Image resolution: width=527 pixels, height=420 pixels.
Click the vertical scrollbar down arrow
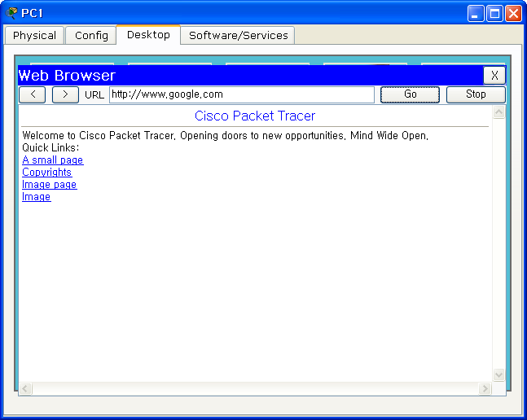click(x=498, y=374)
